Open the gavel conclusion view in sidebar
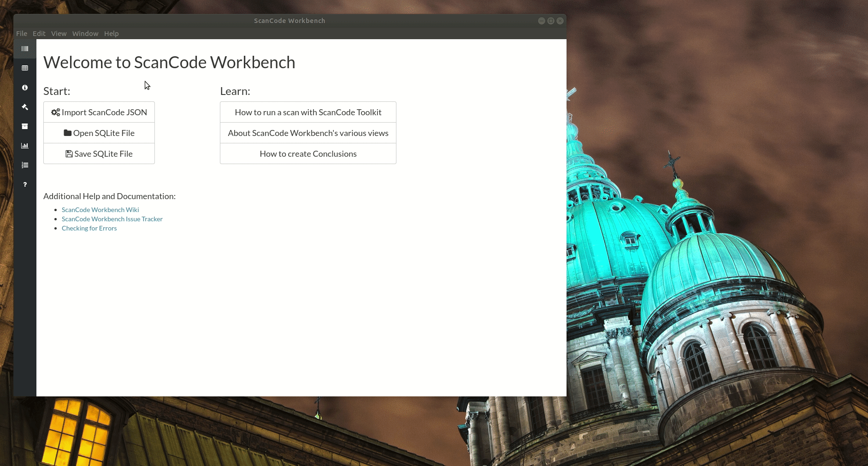The height and width of the screenshot is (466, 868). (x=25, y=107)
